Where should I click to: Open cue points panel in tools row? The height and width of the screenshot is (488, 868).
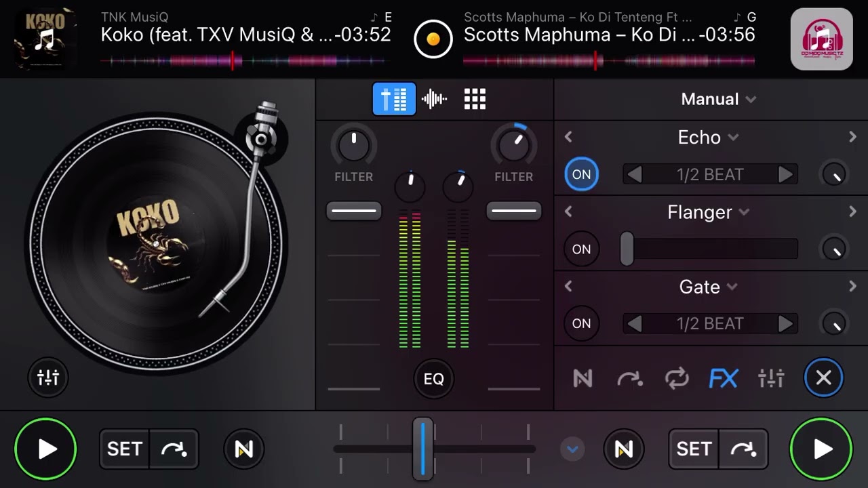[630, 378]
